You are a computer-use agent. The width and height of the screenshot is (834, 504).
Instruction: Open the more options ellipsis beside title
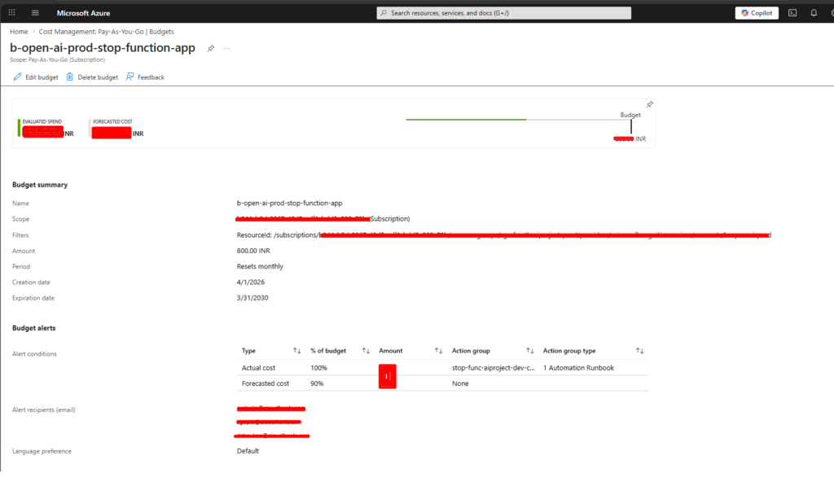coord(226,48)
